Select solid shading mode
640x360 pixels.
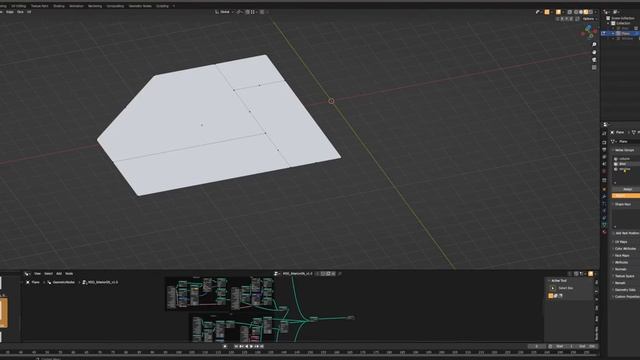pyautogui.click(x=581, y=12)
